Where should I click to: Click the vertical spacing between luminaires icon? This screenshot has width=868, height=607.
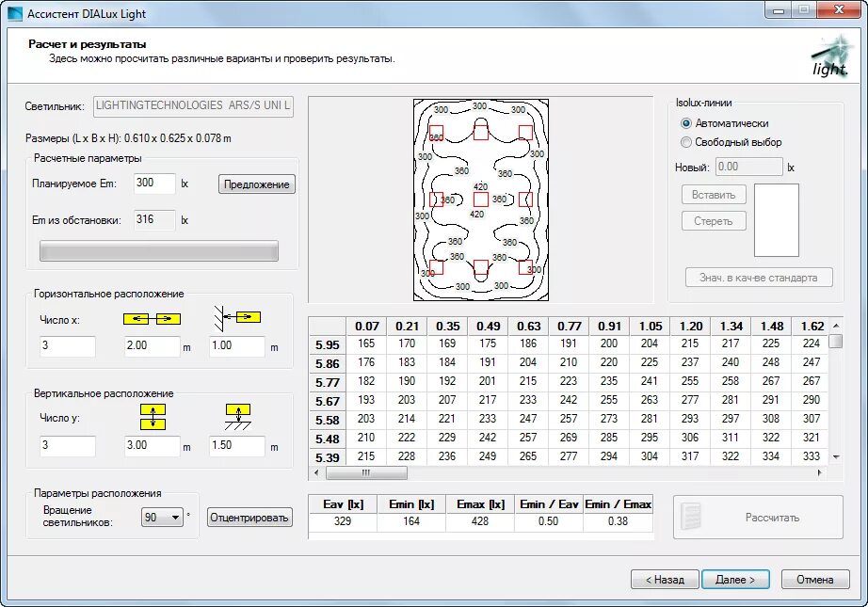point(153,417)
